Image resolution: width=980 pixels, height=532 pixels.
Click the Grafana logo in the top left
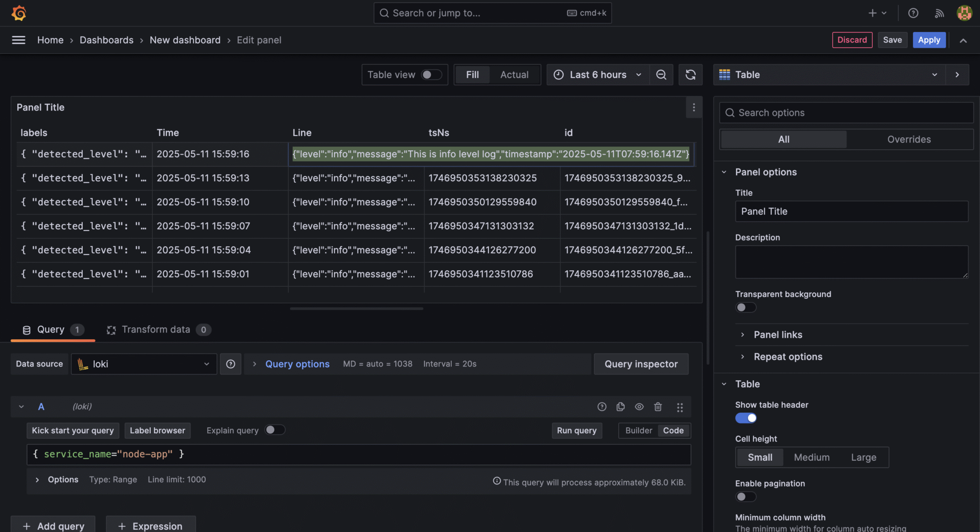pos(18,13)
